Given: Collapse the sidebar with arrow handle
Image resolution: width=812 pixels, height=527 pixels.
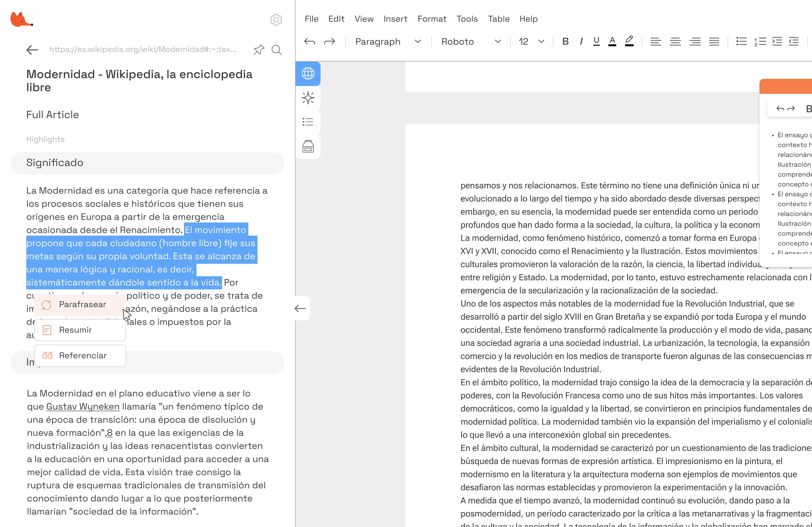Looking at the screenshot, I should pos(300,309).
